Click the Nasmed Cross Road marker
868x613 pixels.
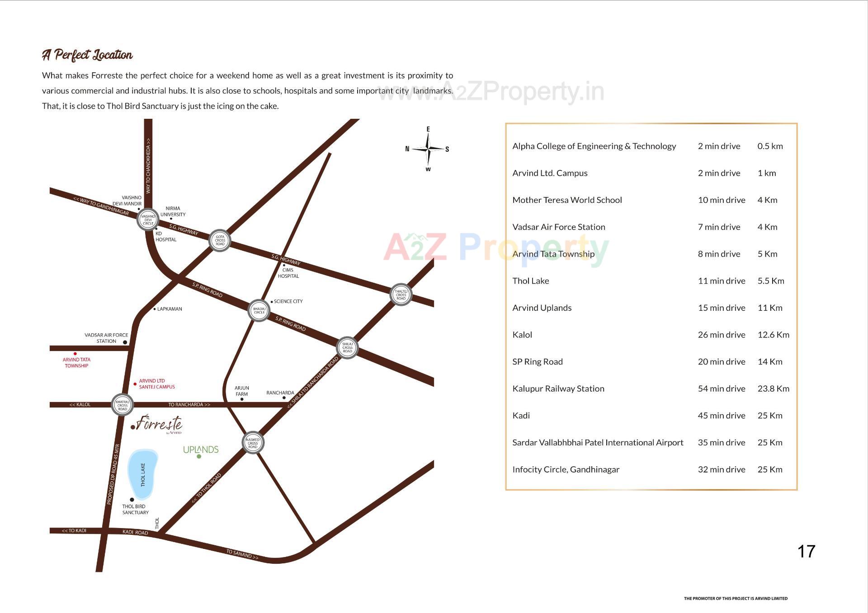(253, 443)
